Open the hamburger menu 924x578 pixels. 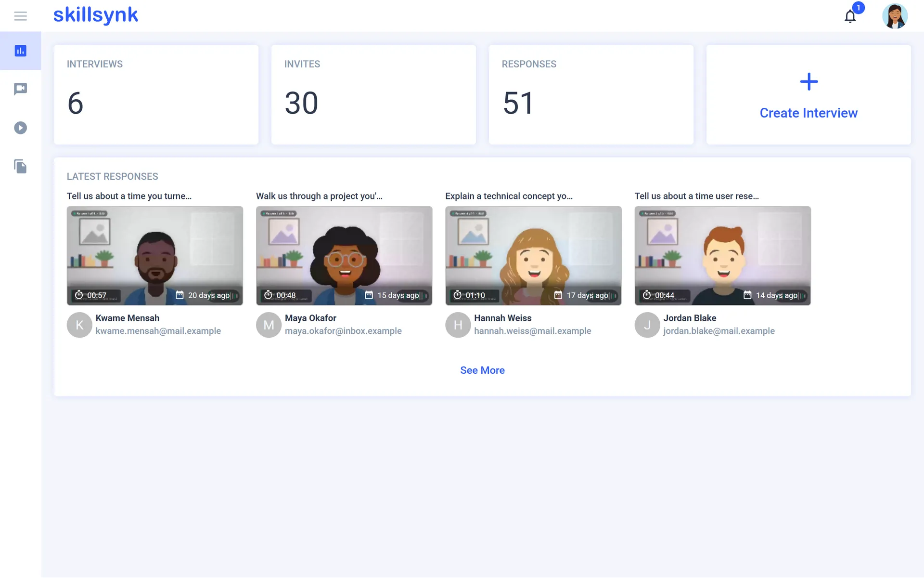pyautogui.click(x=20, y=16)
